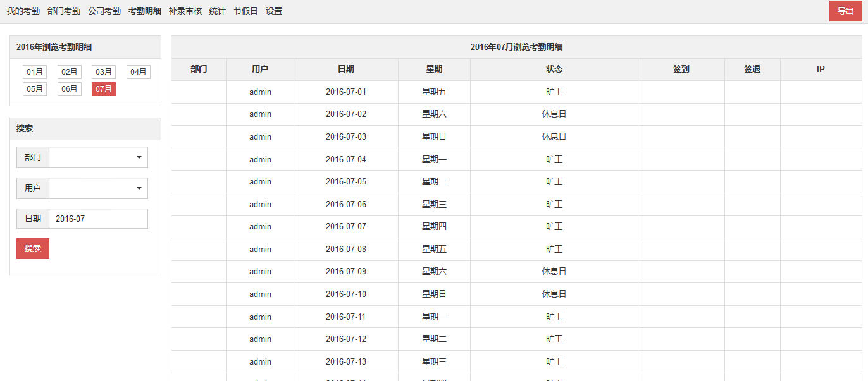Switch to 部门考勤 page
This screenshot has height=381, width=868.
pyautogui.click(x=64, y=11)
